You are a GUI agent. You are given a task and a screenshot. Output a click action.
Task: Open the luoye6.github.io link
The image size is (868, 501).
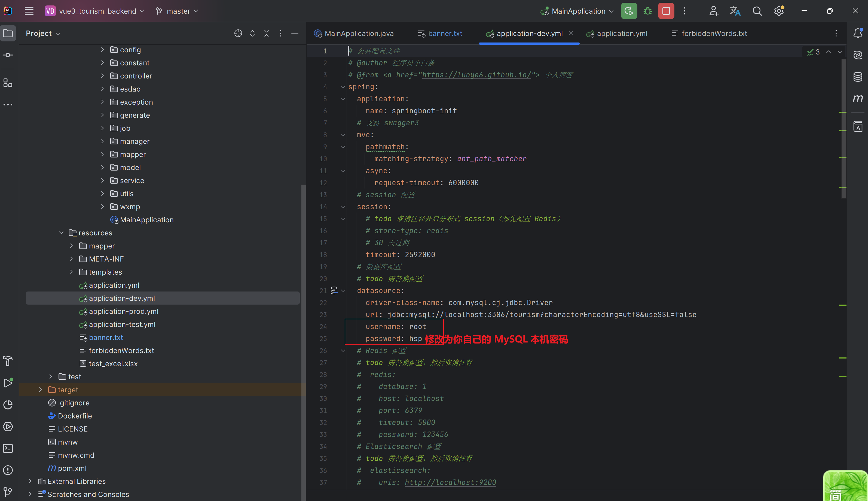pos(477,75)
